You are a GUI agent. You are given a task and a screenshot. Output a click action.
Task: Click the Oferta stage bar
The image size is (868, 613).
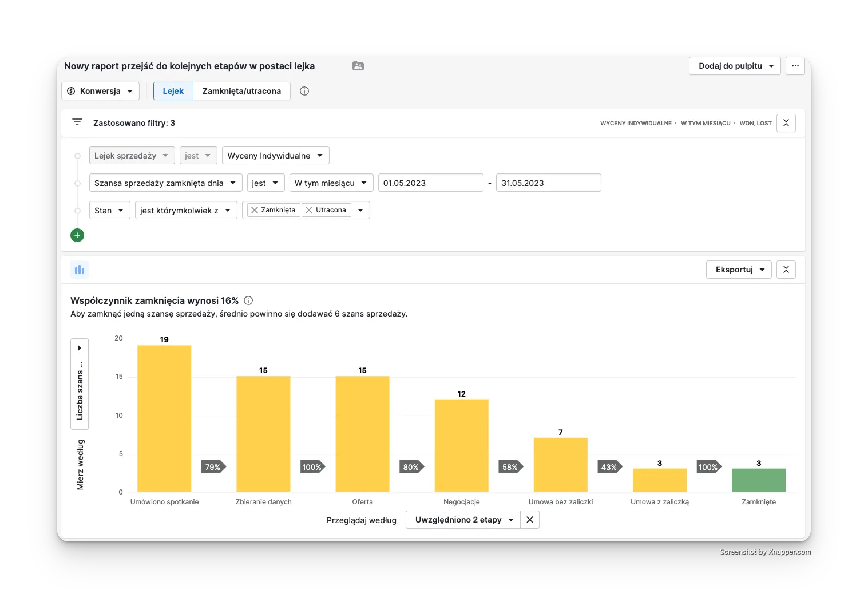click(362, 434)
